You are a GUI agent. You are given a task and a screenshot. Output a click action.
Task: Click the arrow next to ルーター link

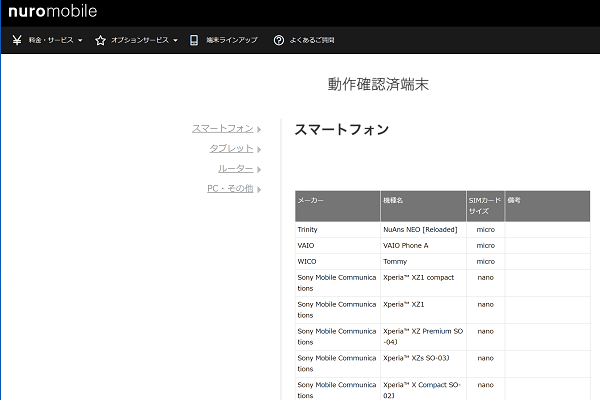259,169
